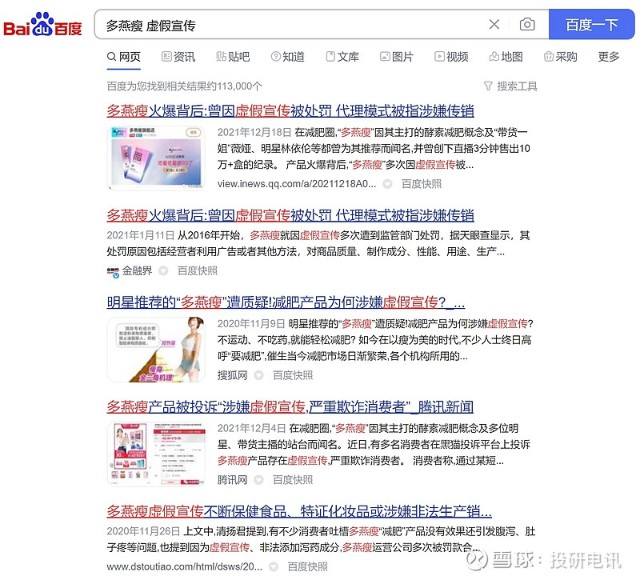The width and height of the screenshot is (640, 580).
Task: Open the 明星推荐的多燕瘦遭质疑 result link
Action: point(286,302)
